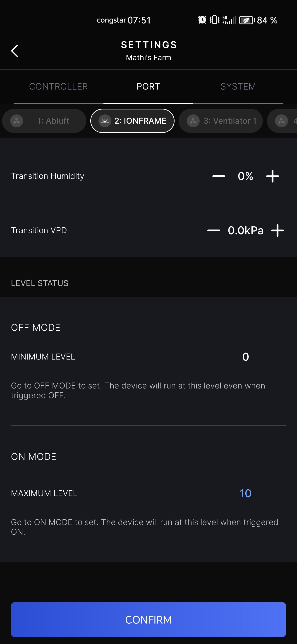The height and width of the screenshot is (644, 297).
Task: Select the PORT tab
Action: pyautogui.click(x=148, y=87)
